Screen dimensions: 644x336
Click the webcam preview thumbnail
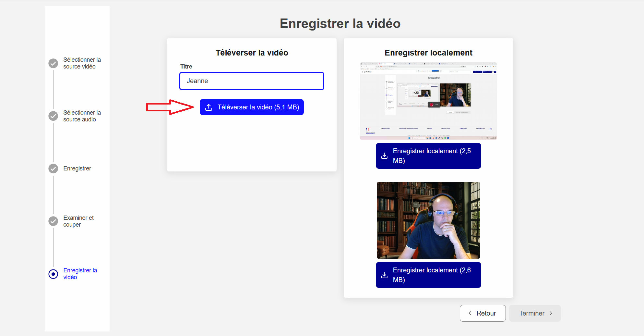pyautogui.click(x=428, y=220)
